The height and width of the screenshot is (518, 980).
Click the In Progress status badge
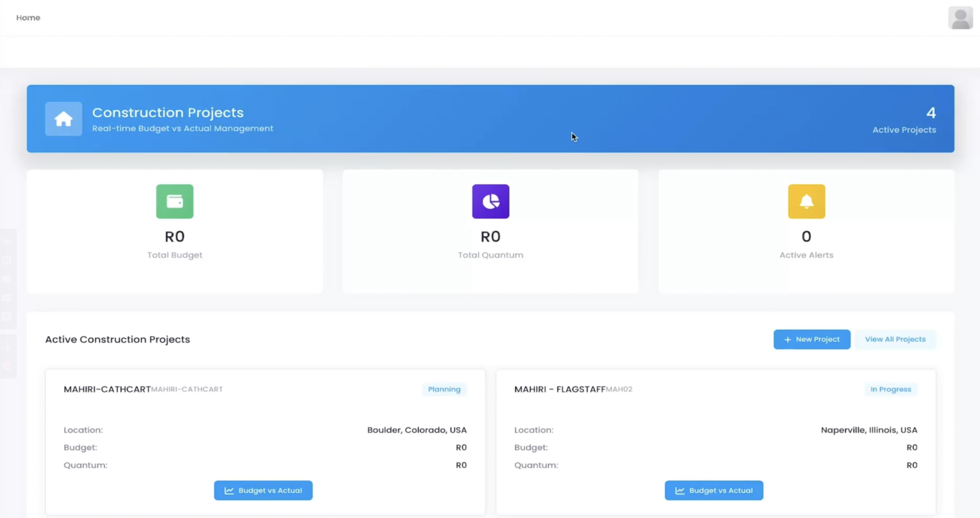[891, 389]
